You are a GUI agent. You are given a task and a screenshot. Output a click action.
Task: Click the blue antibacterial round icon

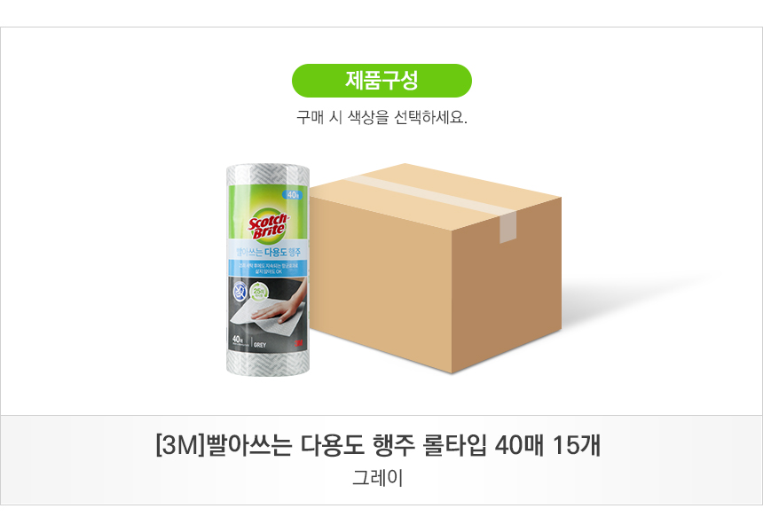239,292
